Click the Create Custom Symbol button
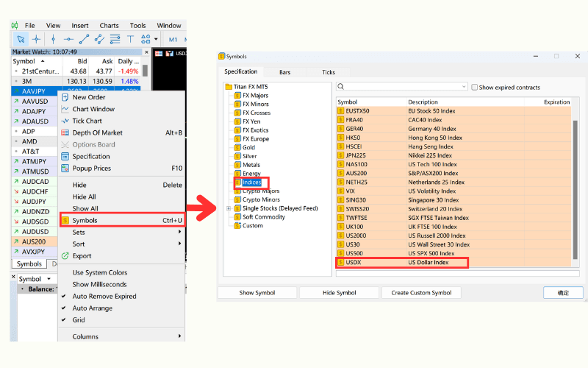This screenshot has width=588, height=368. 421,293
